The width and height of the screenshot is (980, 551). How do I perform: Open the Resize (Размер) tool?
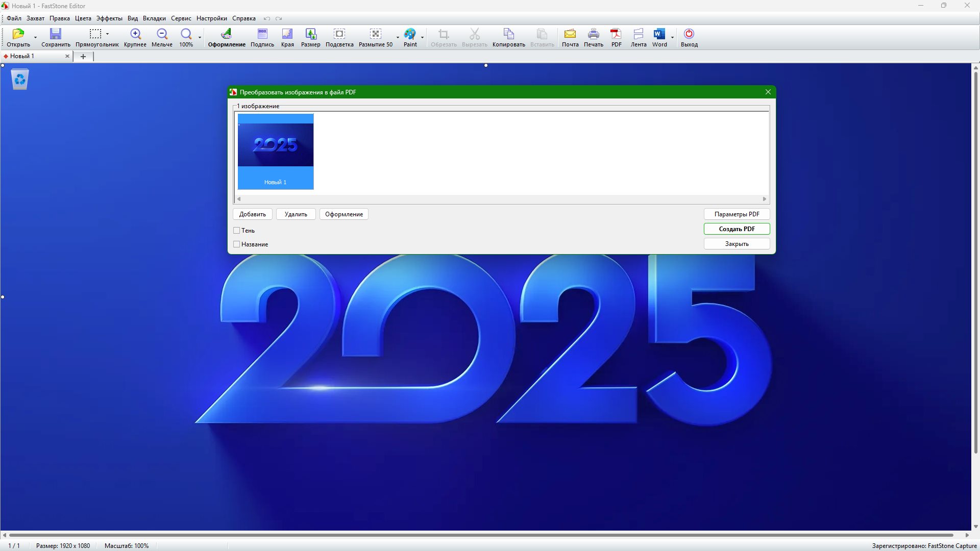click(310, 34)
